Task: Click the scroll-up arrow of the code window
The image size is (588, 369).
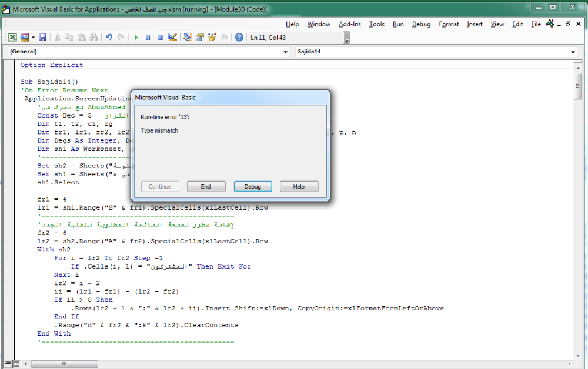Action: 577,68
